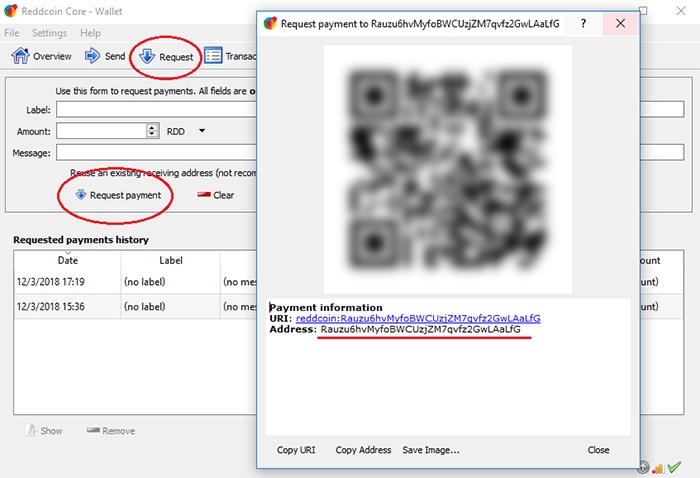This screenshot has height=478, width=700.
Task: Click the Close button in the dialog
Action: (598, 450)
